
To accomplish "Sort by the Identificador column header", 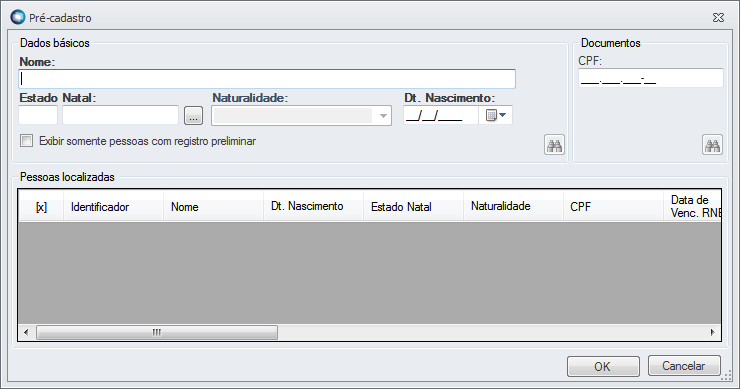I will 113,206.
